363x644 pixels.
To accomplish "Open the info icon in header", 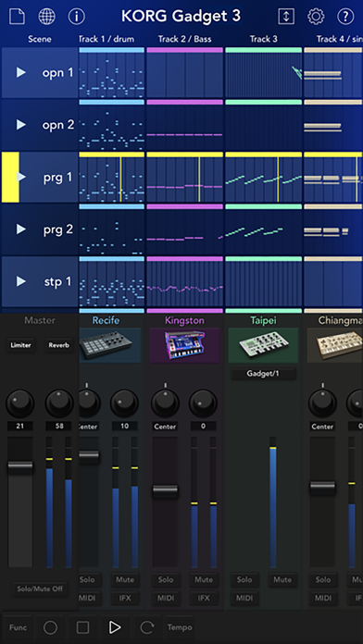I will 77,17.
